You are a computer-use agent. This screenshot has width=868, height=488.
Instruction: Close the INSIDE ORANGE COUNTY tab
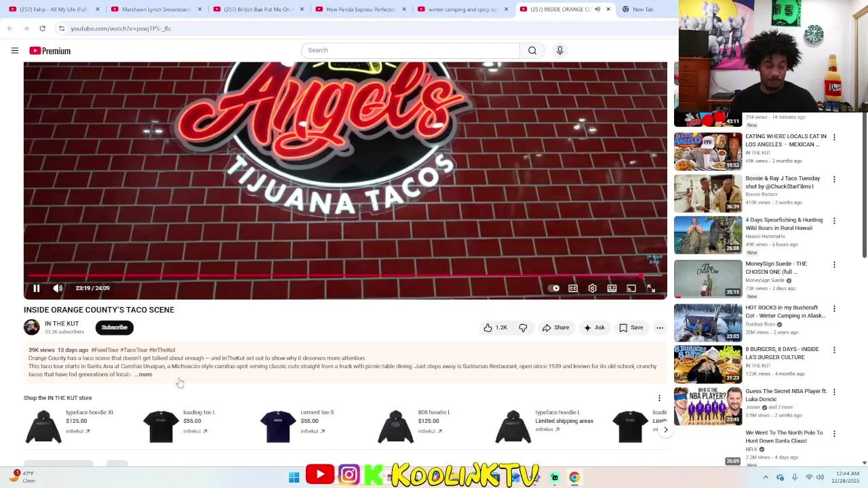(x=608, y=9)
